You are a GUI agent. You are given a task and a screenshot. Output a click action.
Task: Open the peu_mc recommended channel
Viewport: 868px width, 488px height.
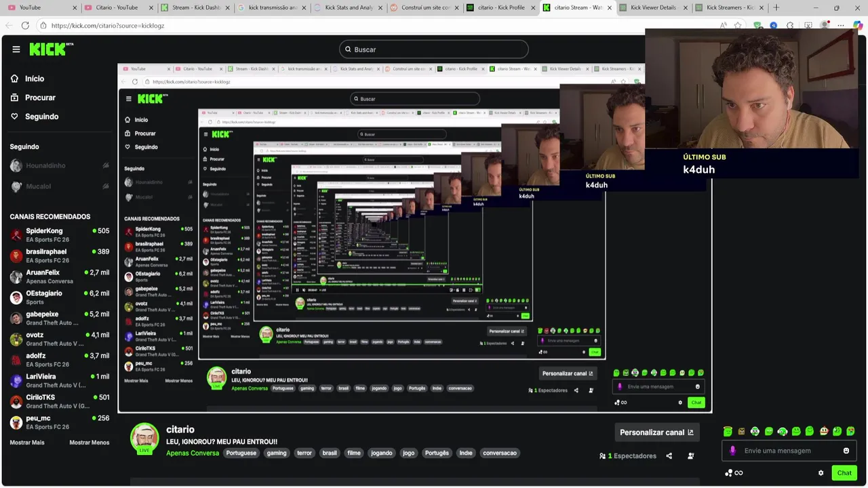point(60,422)
